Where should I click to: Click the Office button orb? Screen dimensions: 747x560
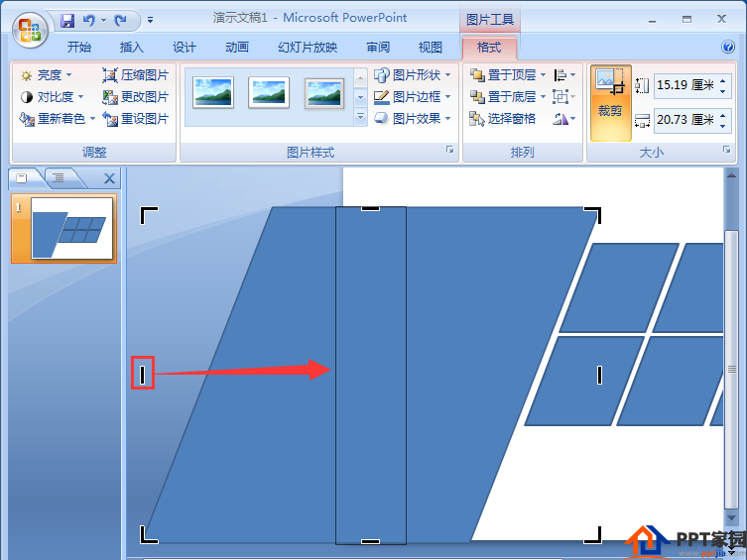(x=30, y=30)
